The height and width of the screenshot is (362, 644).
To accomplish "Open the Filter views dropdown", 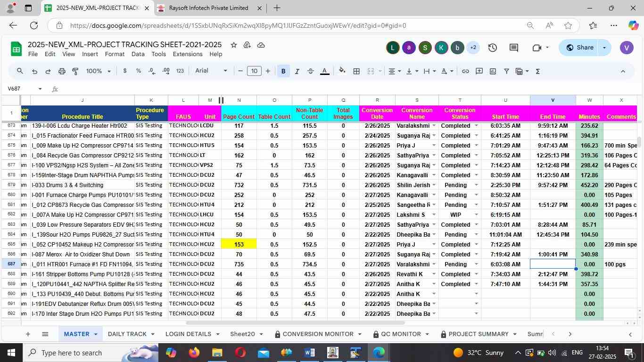I will [x=522, y=71].
